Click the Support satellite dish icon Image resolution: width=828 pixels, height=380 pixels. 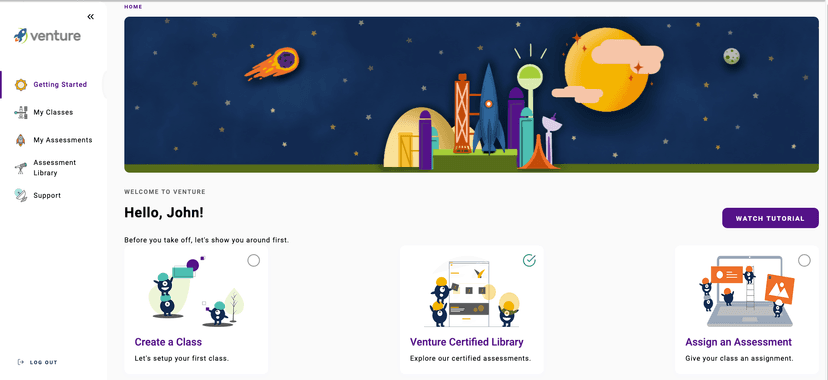(x=21, y=195)
